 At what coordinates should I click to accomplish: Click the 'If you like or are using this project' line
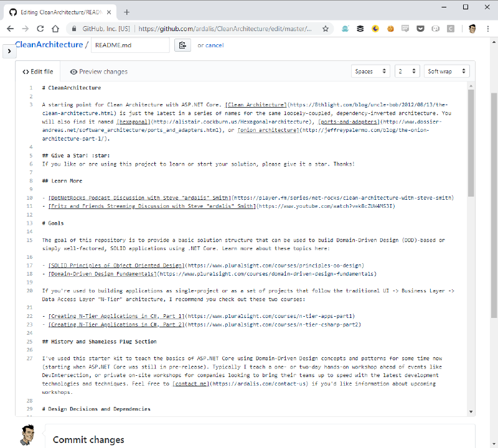coord(198,164)
